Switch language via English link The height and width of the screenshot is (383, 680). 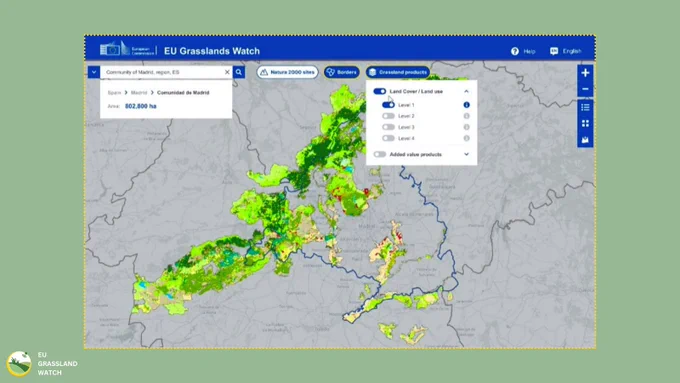click(572, 51)
